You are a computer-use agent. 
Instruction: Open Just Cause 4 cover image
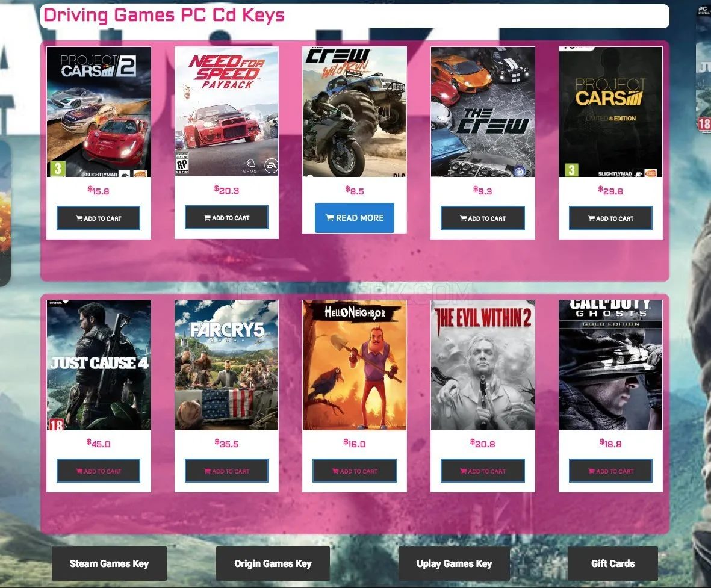[99, 365]
